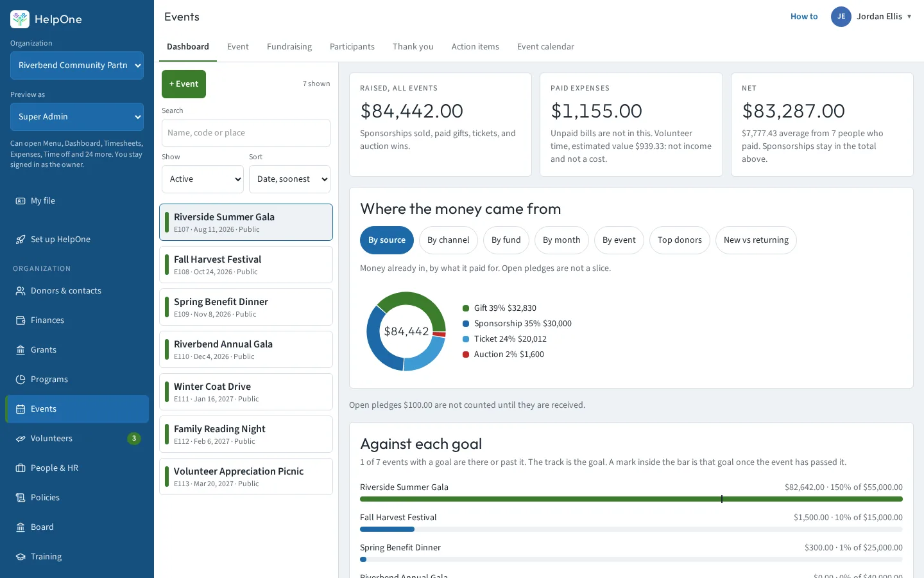Open the Sort Date, soonest dropdown
The image size is (924, 578).
click(289, 179)
